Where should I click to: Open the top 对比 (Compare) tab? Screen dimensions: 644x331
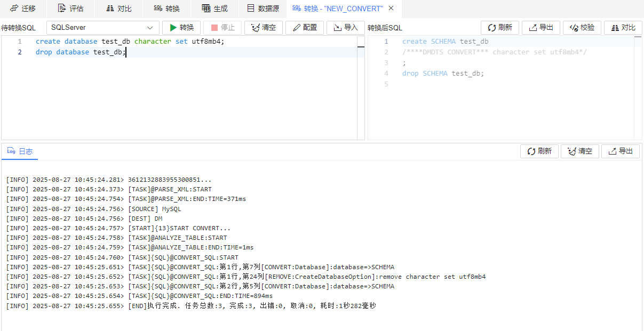click(x=118, y=9)
